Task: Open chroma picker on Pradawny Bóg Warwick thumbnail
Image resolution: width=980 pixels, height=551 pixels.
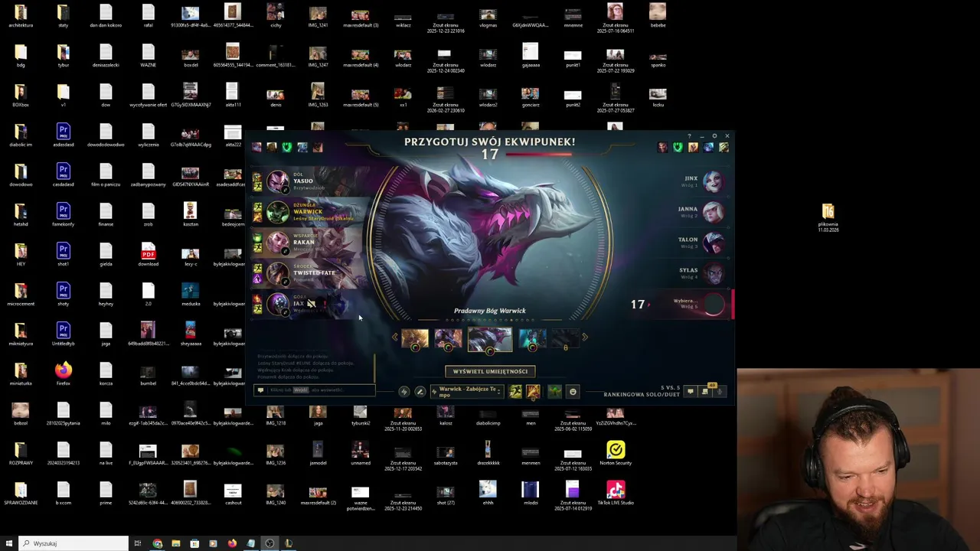Action: click(x=490, y=350)
